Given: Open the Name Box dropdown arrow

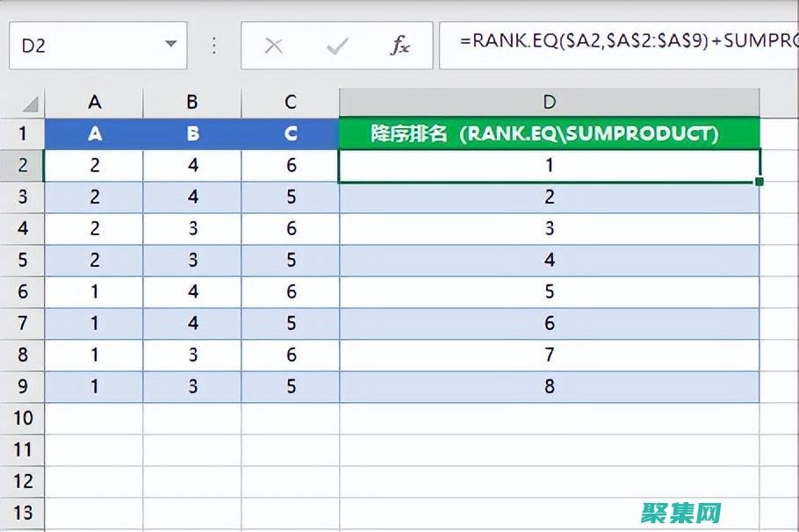Looking at the screenshot, I should pyautogui.click(x=169, y=43).
